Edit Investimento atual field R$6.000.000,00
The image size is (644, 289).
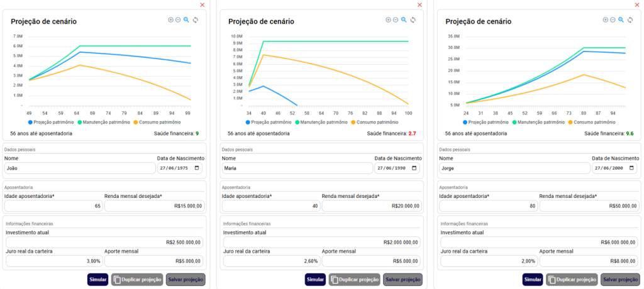(x=539, y=243)
